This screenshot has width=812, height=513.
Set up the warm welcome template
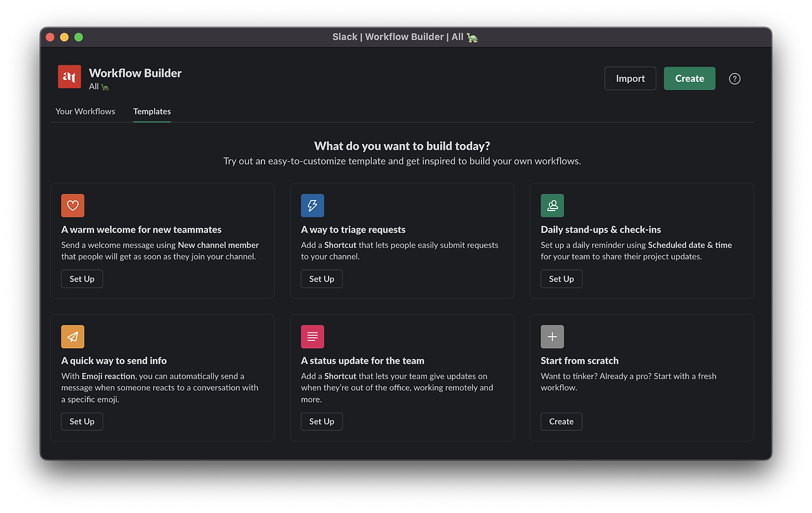point(82,279)
